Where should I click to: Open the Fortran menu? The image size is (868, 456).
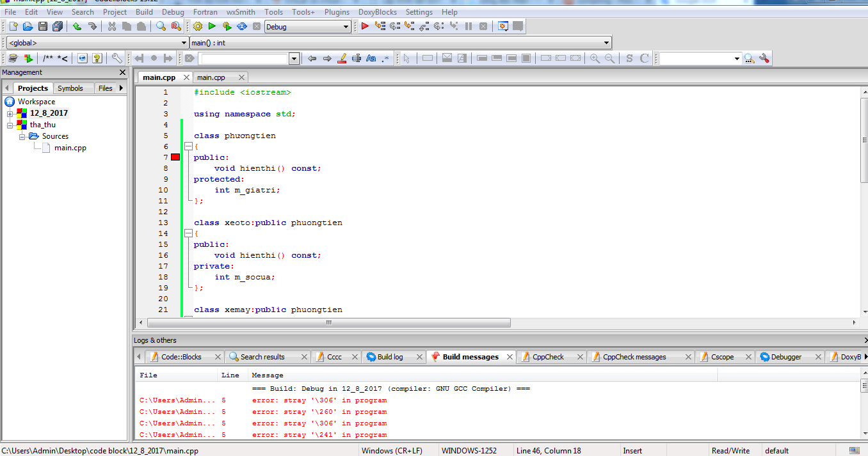click(205, 12)
